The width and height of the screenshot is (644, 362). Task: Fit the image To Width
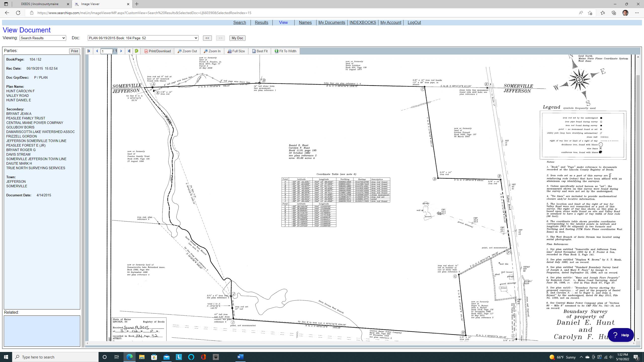coord(286,51)
